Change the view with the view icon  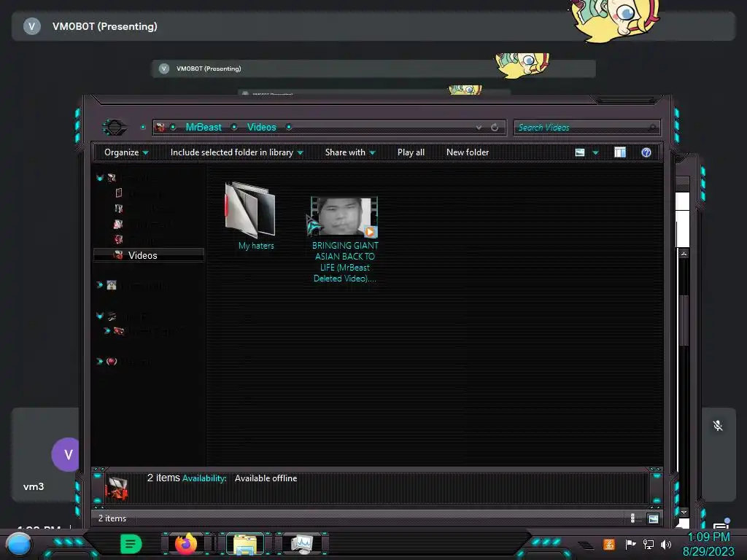click(x=580, y=152)
